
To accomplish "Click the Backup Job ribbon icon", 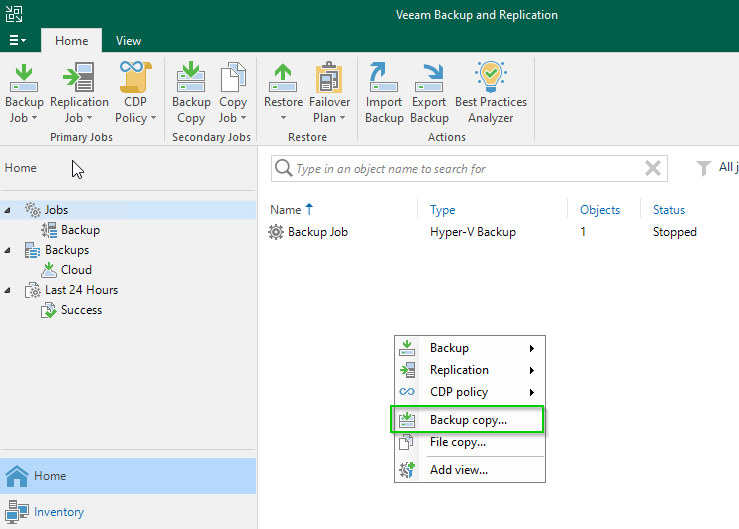I will click(24, 78).
